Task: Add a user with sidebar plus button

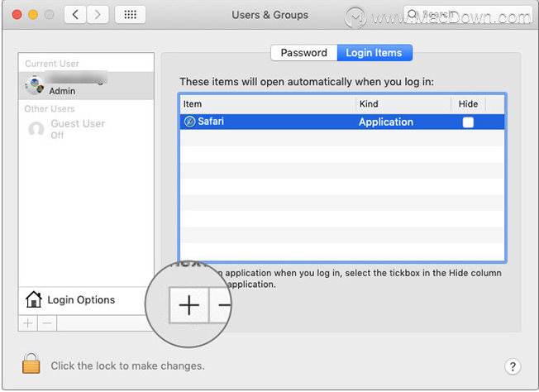Action: point(28,323)
